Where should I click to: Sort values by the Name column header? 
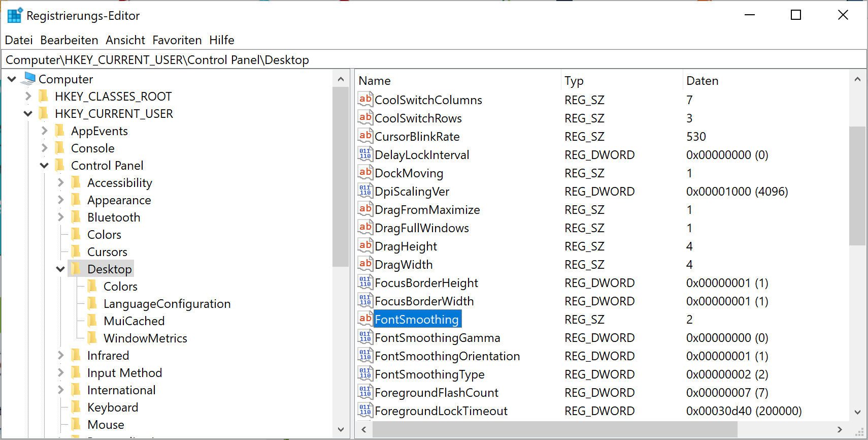point(458,80)
